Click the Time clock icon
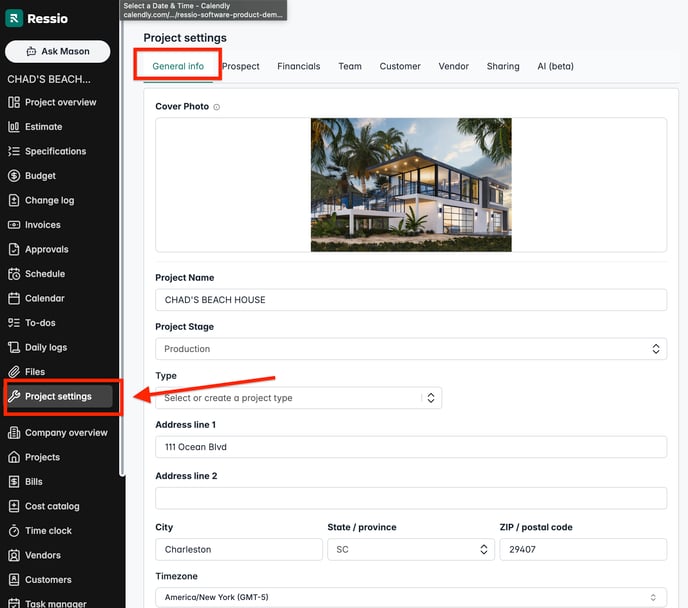Image resolution: width=688 pixels, height=608 pixels. [14, 531]
